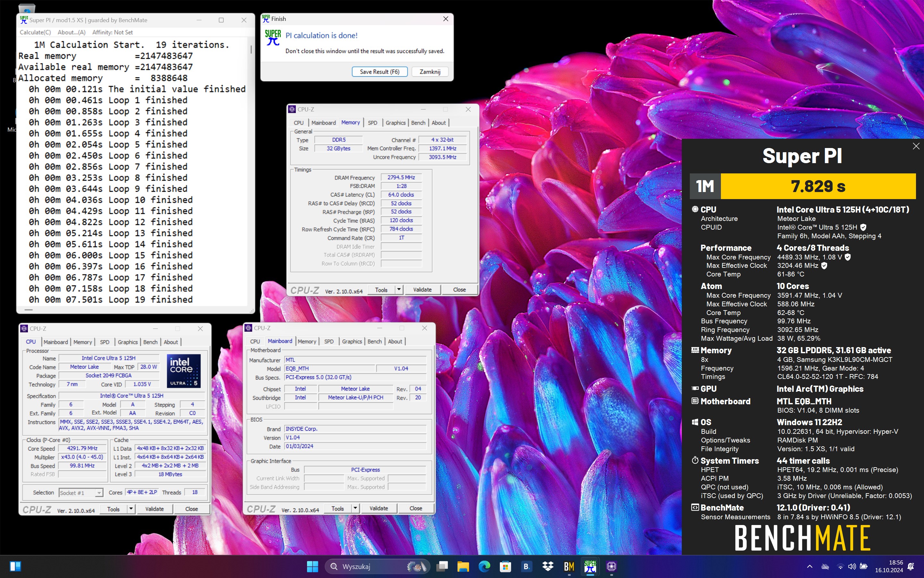Screen dimensions: 924x578
Task: Click Close button in Mainboard CPU-Z window
Action: coord(416,508)
